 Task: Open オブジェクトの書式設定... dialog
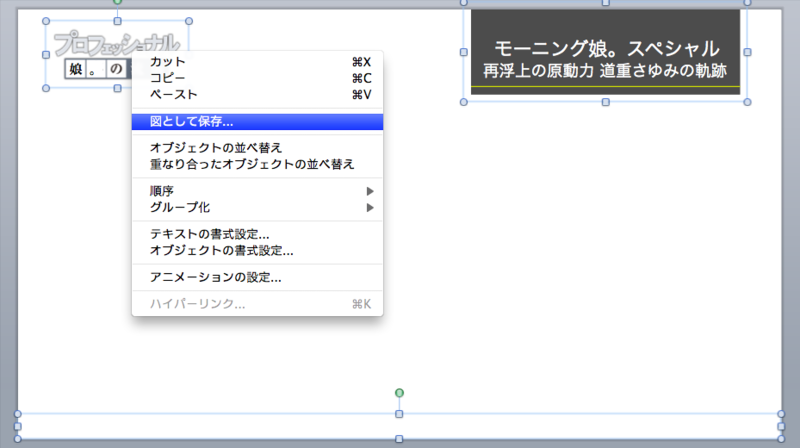[x=257, y=251]
